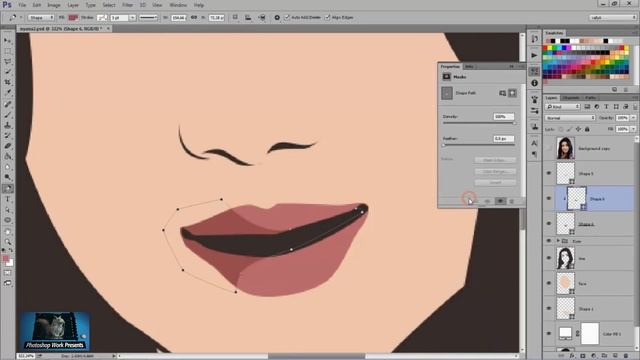The image size is (640, 360).
Task: Open the Window menu
Action: pyautogui.click(x=178, y=5)
